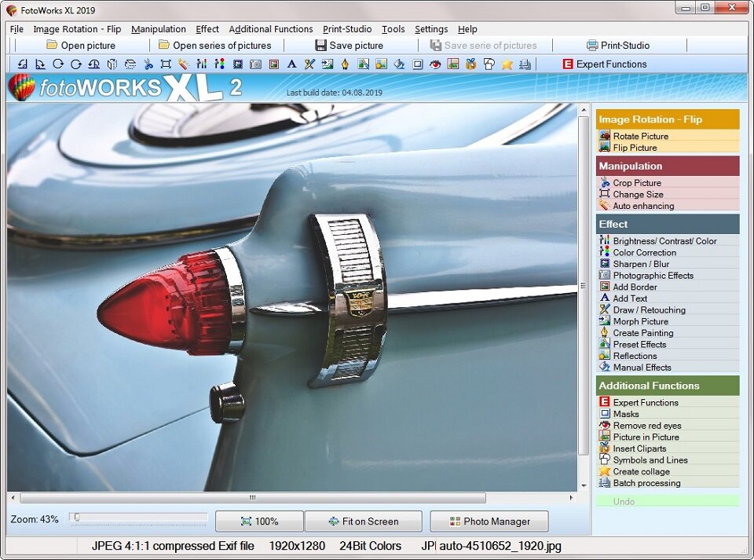Click the Batch processing toolbar icon
Viewport: 754px width, 560px height.
click(x=525, y=64)
